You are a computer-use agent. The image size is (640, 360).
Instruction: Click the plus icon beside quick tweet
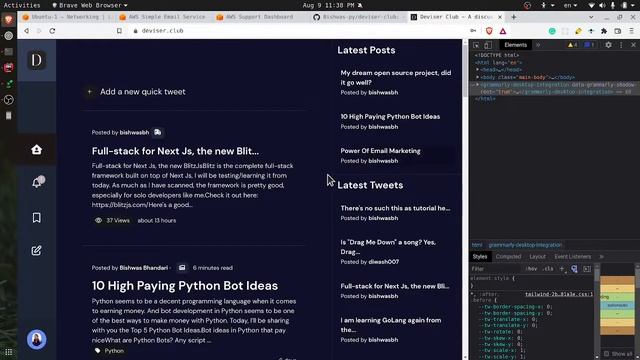coord(89,92)
